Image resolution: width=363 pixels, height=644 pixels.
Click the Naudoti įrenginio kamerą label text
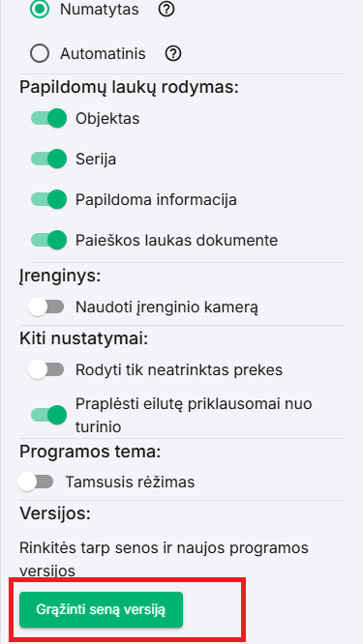166,307
